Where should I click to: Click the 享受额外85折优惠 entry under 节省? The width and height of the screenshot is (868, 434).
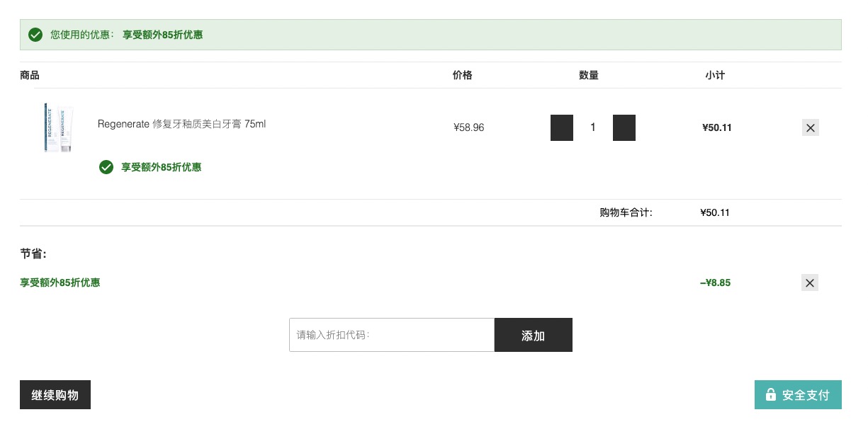click(60, 283)
